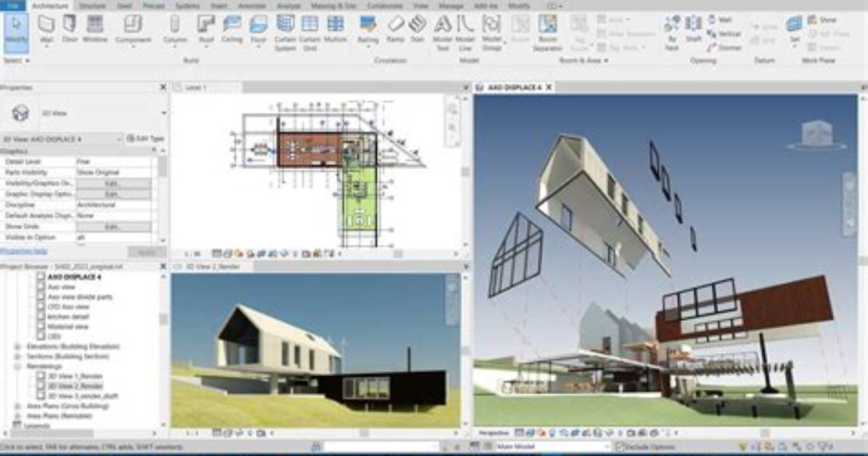
Task: Select the Room Separator tool
Action: pyautogui.click(x=547, y=33)
